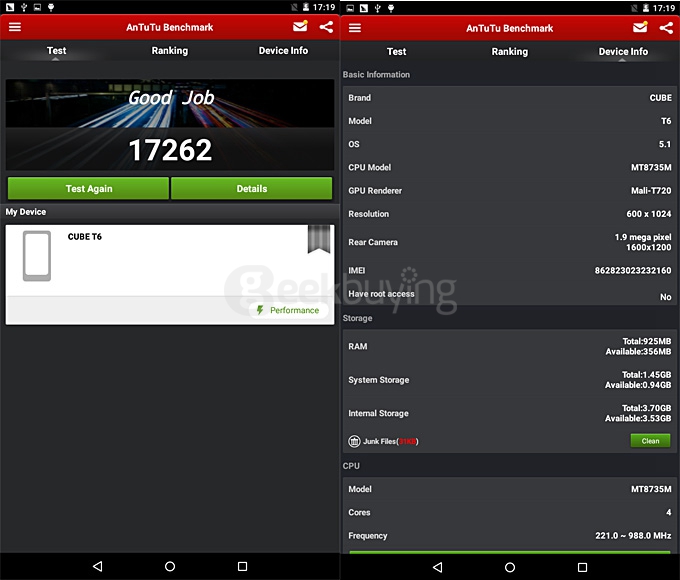Screen dimensions: 680x580
Task: Tap the Internal Storage row
Action: tap(510, 413)
